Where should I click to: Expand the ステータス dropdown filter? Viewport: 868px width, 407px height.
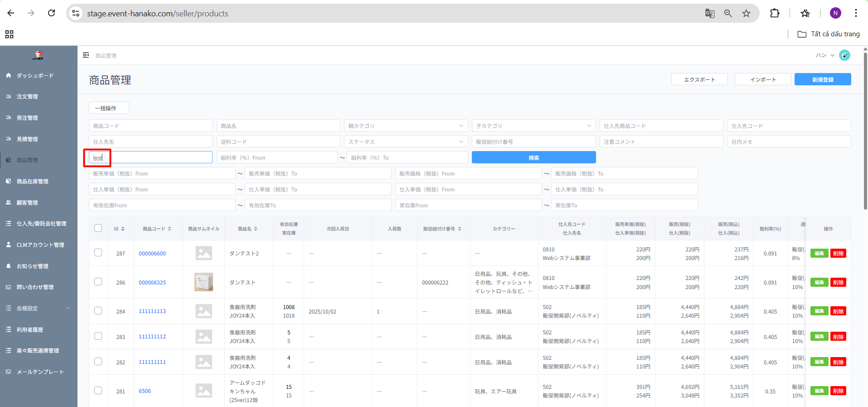point(406,142)
